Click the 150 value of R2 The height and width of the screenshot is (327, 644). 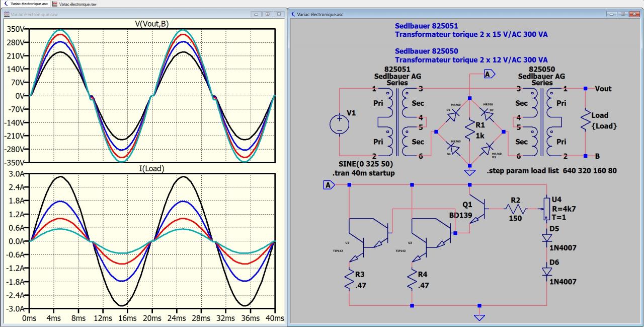click(515, 219)
